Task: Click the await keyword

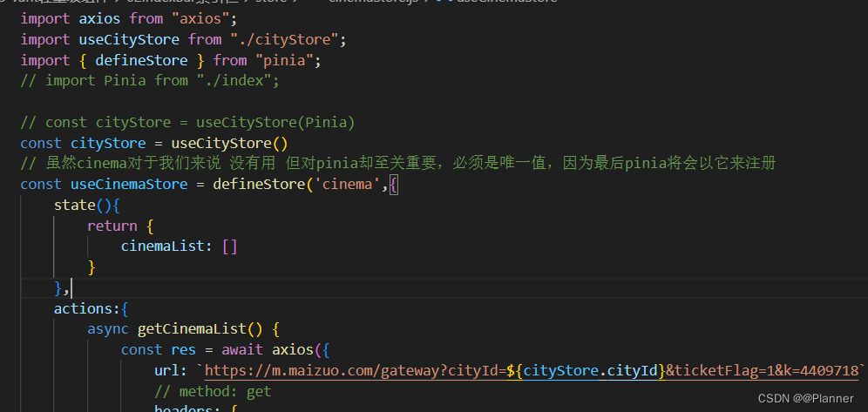Action: pos(242,349)
